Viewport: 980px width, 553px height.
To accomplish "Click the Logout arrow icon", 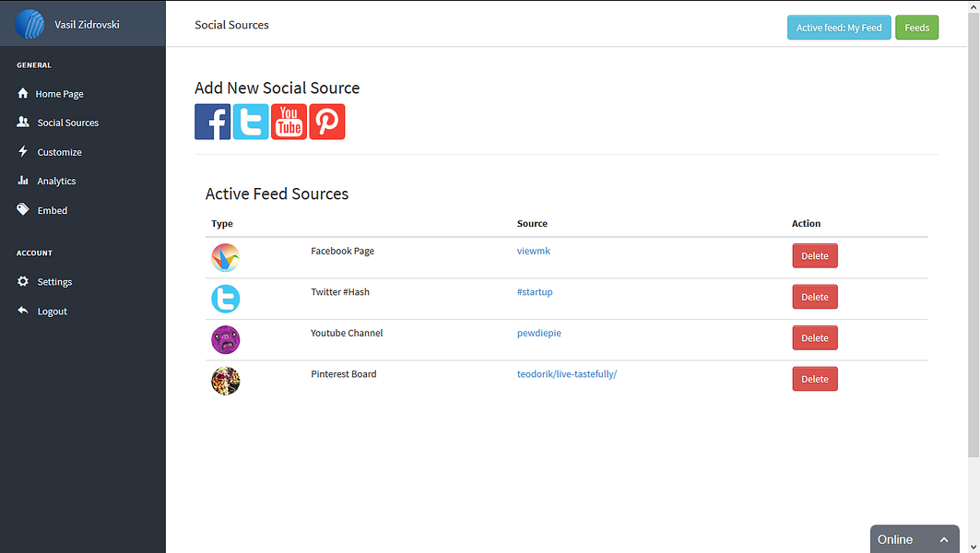I will tap(23, 311).
